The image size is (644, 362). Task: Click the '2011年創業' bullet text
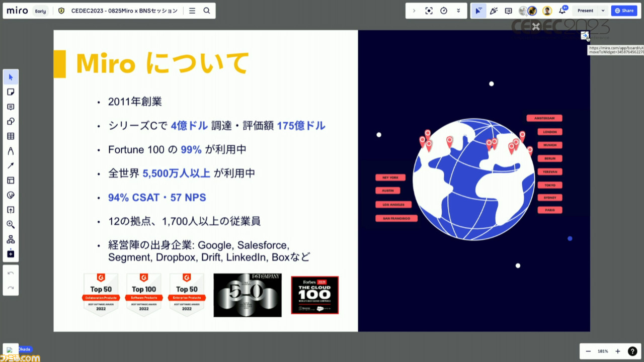135,102
